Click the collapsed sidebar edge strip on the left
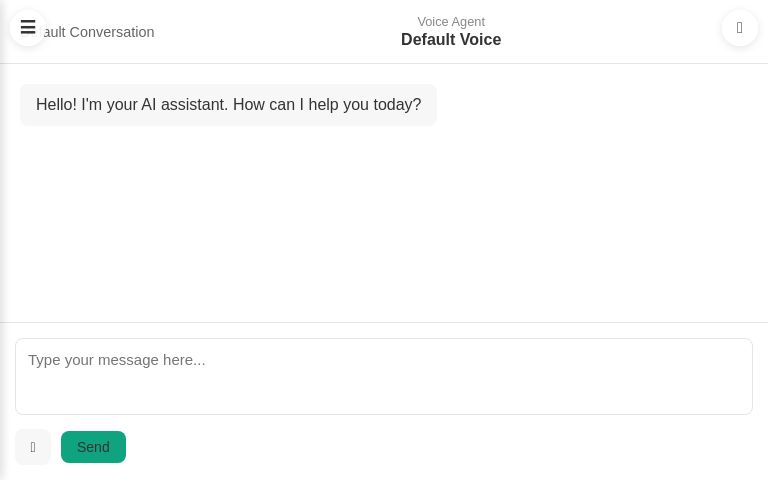Image resolution: width=768 pixels, height=480 pixels. 3,200
